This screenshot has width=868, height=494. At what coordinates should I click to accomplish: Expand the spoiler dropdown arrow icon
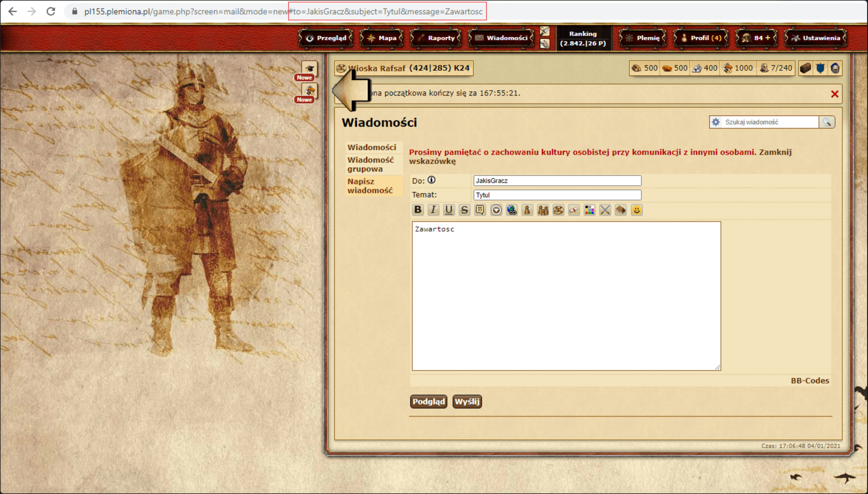point(496,210)
